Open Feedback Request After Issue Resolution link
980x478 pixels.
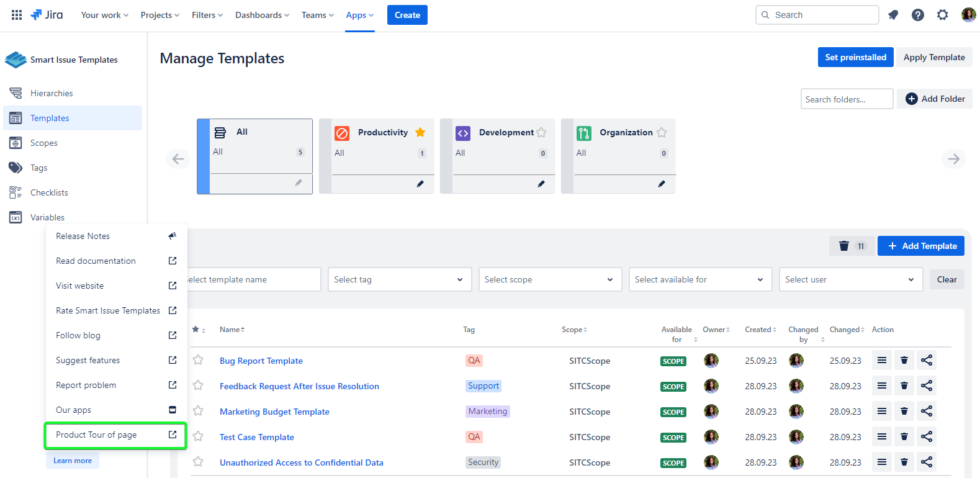click(x=299, y=386)
